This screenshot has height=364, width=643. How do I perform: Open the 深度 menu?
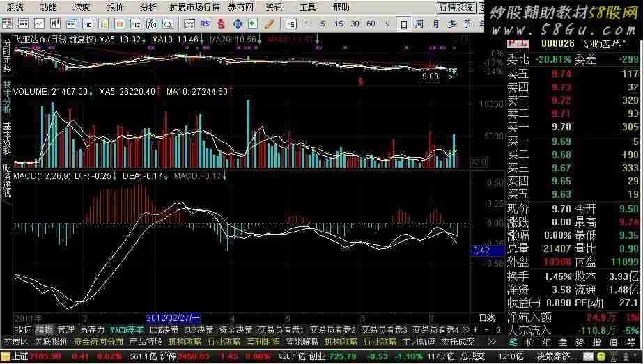[82, 7]
